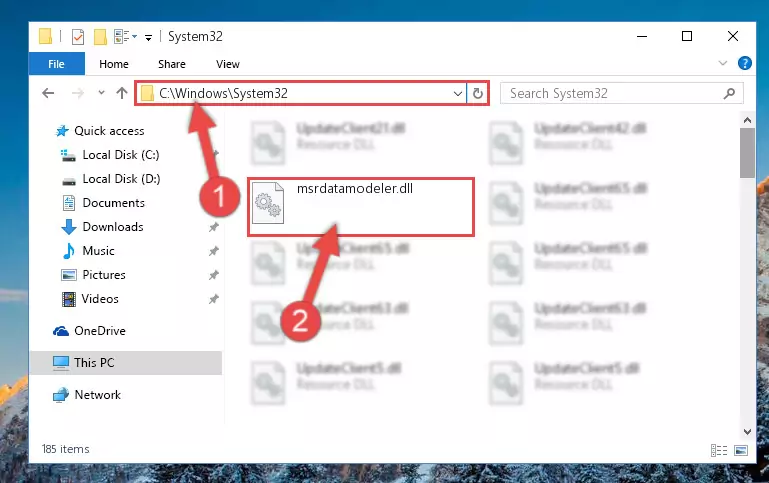
Task: Click the 185 items status text
Action: 66,449
